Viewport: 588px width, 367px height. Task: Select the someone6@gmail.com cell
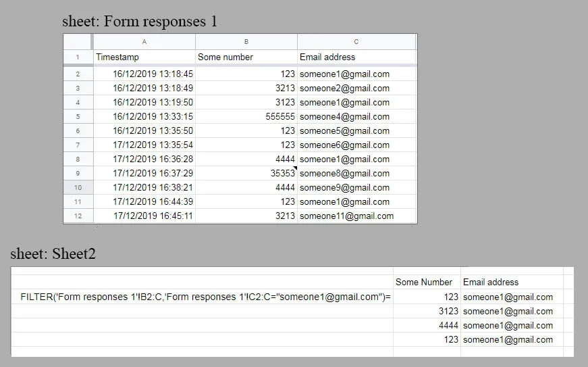pos(356,145)
